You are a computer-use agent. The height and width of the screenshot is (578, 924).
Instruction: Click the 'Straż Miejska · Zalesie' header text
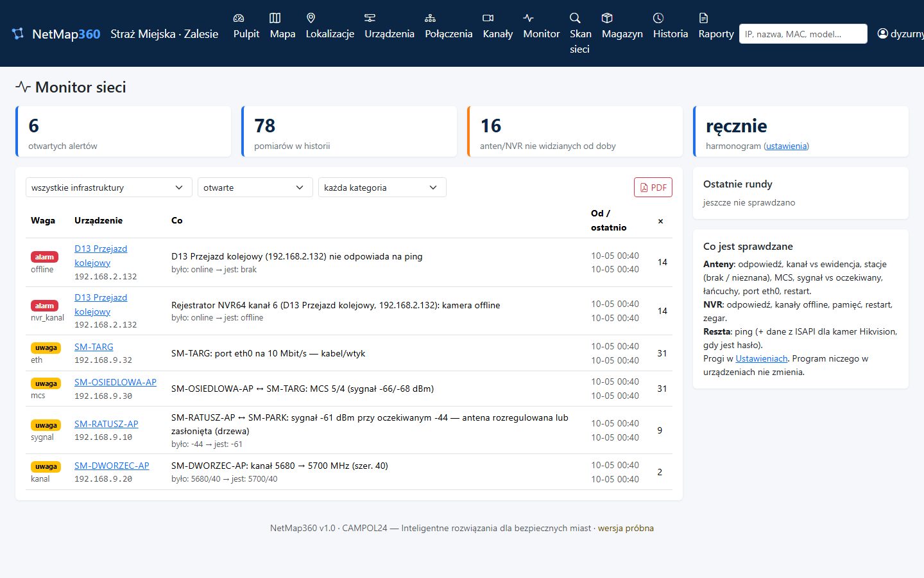[164, 34]
